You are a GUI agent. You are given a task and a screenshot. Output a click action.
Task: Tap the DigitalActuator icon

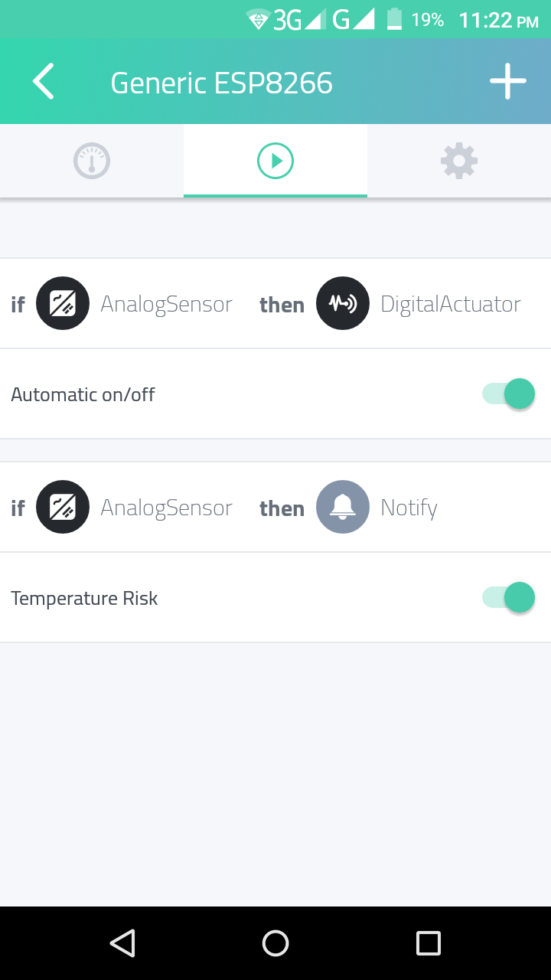pos(343,304)
